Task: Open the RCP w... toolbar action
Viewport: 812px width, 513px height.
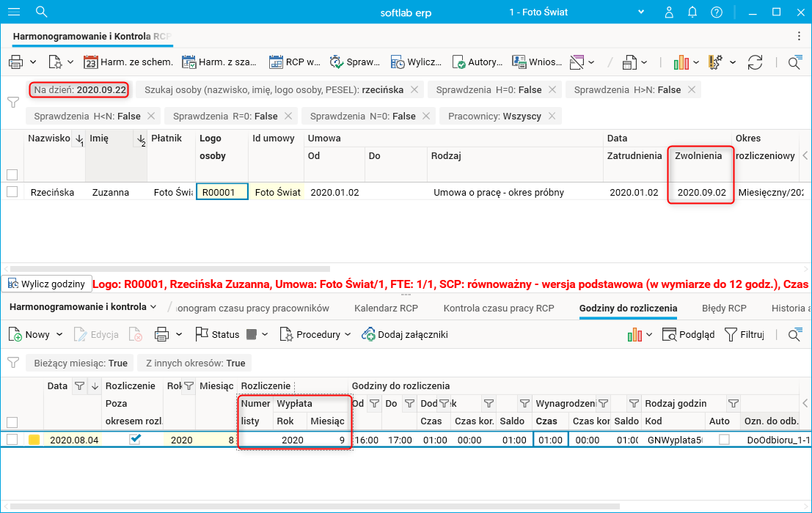Action: (x=295, y=62)
